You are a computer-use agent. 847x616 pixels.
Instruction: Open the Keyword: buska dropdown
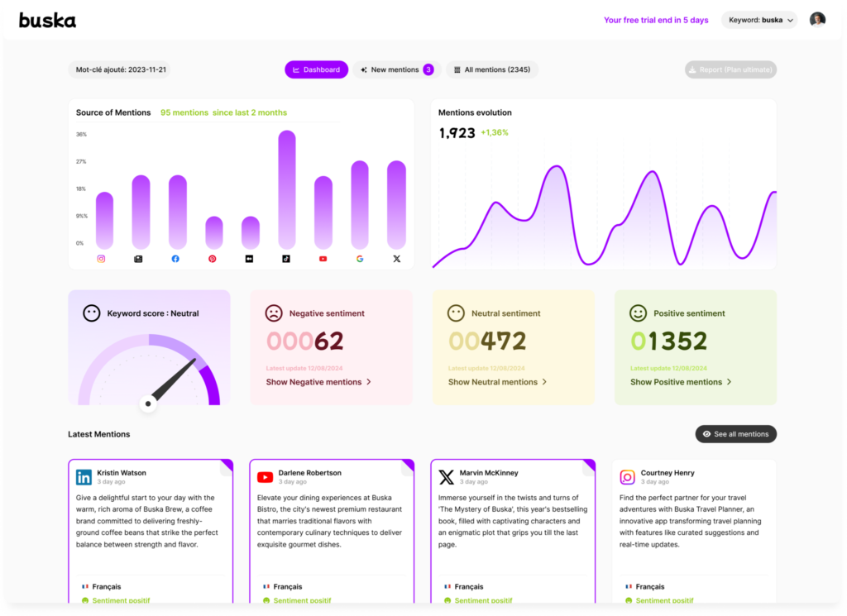pyautogui.click(x=759, y=20)
